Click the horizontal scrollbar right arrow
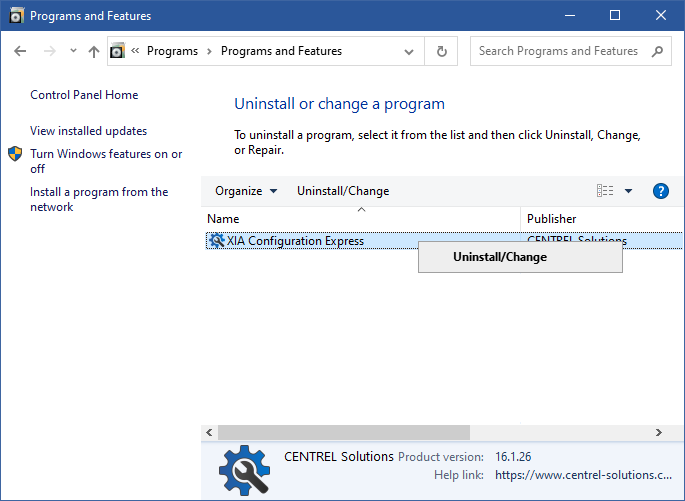The width and height of the screenshot is (685, 501). click(x=658, y=432)
